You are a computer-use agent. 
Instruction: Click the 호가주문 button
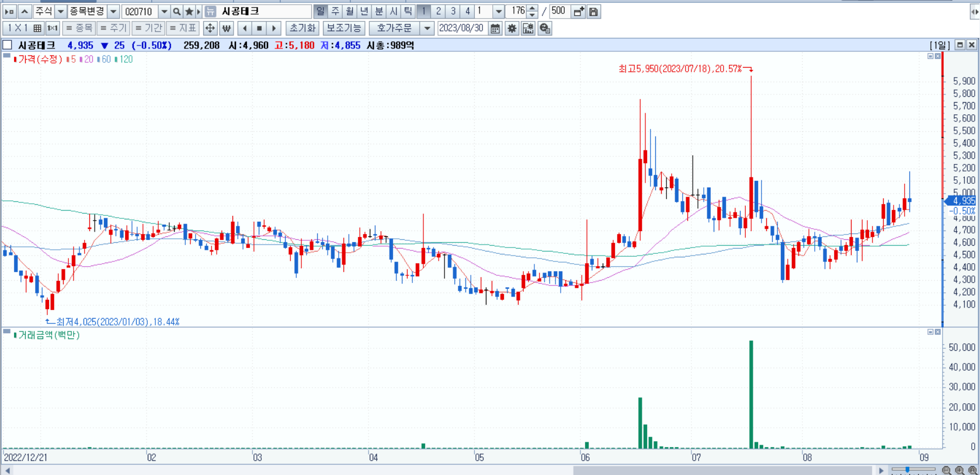[395, 28]
